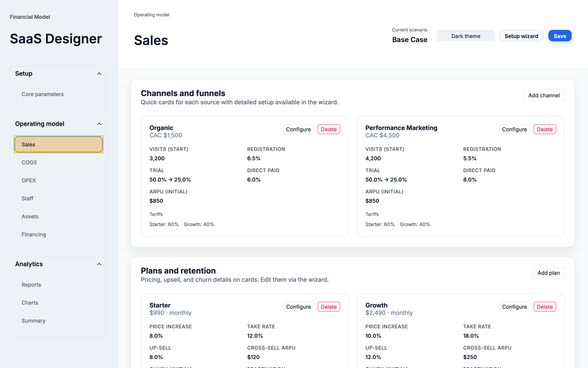This screenshot has width=588, height=368.
Task: Click Starter cross-sell ARPU $120
Action: [x=253, y=357]
